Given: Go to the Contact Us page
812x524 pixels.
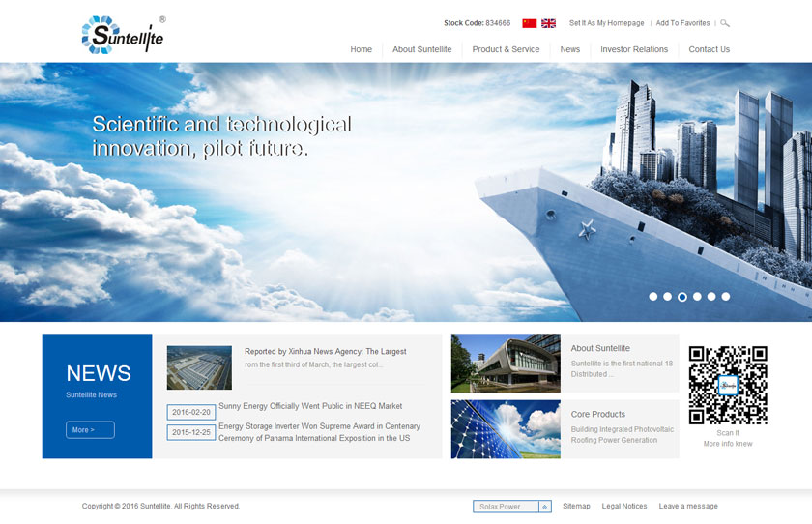Looking at the screenshot, I should [709, 49].
